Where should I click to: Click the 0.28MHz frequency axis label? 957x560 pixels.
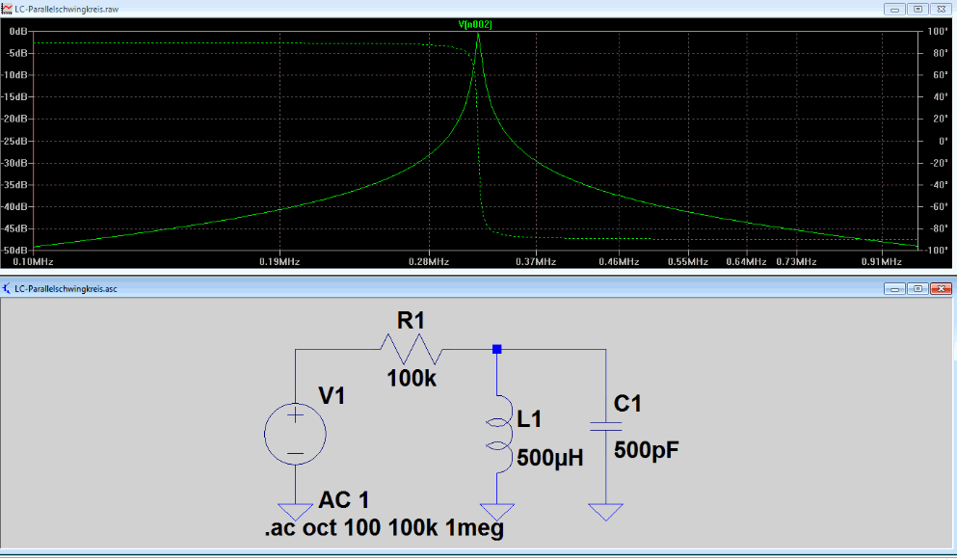(x=429, y=261)
